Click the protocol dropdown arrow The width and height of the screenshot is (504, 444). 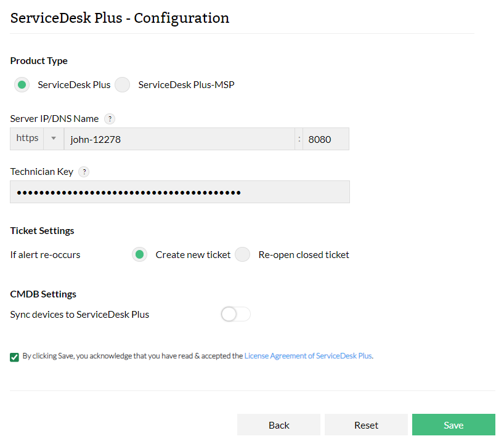click(x=54, y=139)
